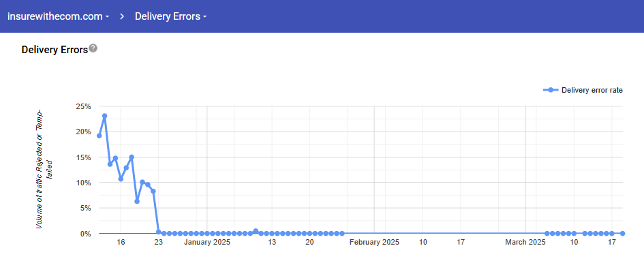The width and height of the screenshot is (644, 261).
Task: Click the data point above March 17
Action: (x=612, y=234)
